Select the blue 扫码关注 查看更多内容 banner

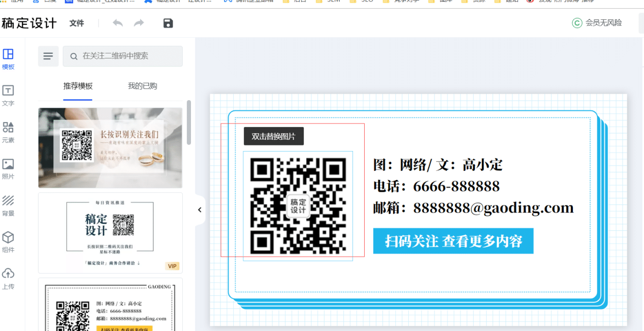453,241
